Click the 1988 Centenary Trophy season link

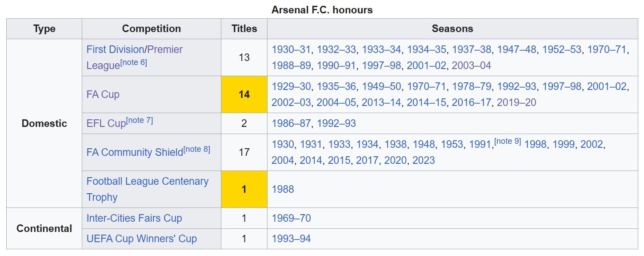click(283, 189)
